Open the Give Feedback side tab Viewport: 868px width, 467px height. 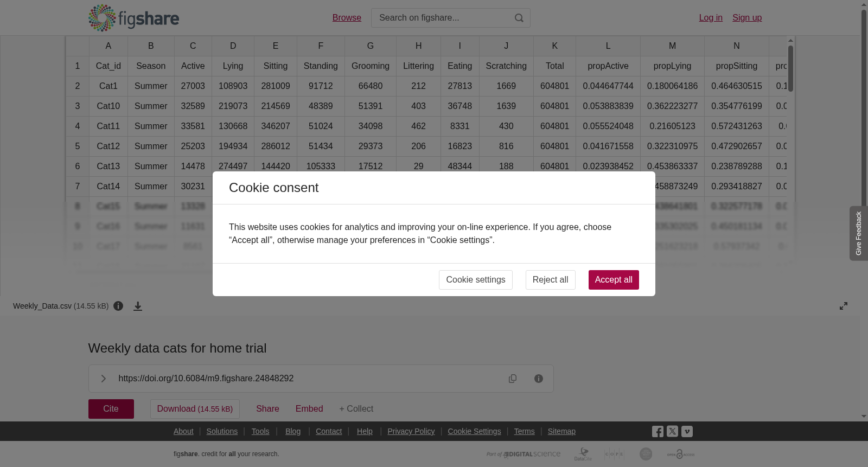click(859, 233)
